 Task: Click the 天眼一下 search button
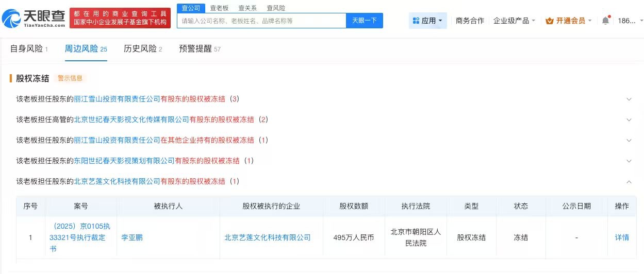point(365,21)
